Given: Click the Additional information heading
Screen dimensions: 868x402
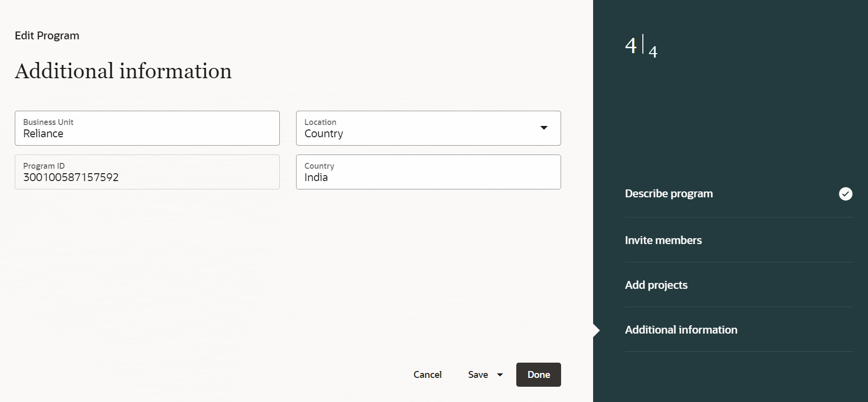Looking at the screenshot, I should 123,71.
